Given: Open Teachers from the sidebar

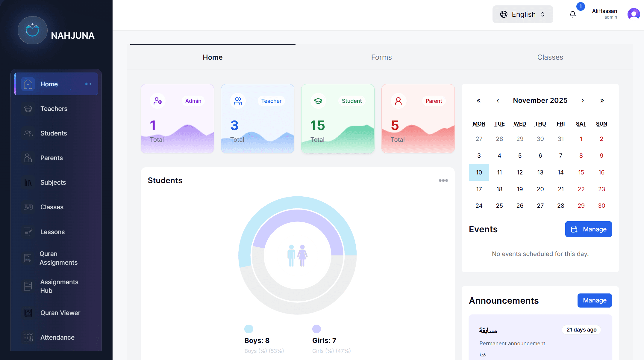Looking at the screenshot, I should click(x=54, y=109).
